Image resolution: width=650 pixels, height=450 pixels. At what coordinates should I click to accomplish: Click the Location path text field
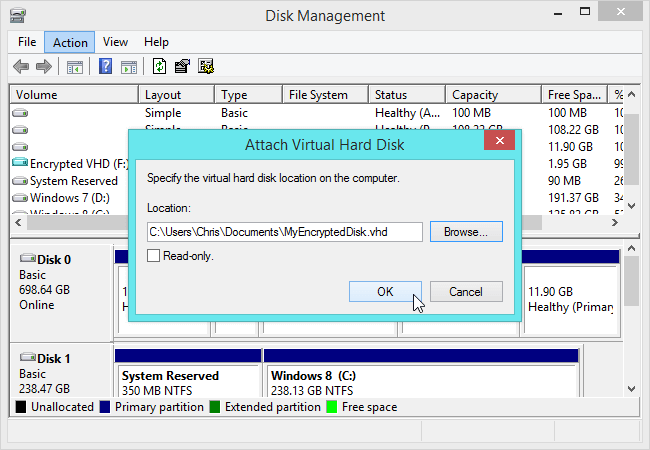(x=284, y=232)
